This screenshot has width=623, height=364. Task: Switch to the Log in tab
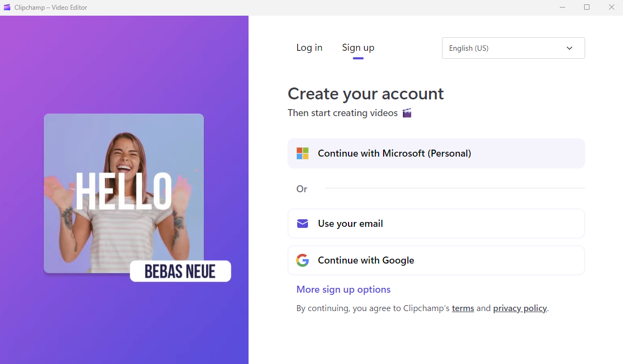[309, 48]
